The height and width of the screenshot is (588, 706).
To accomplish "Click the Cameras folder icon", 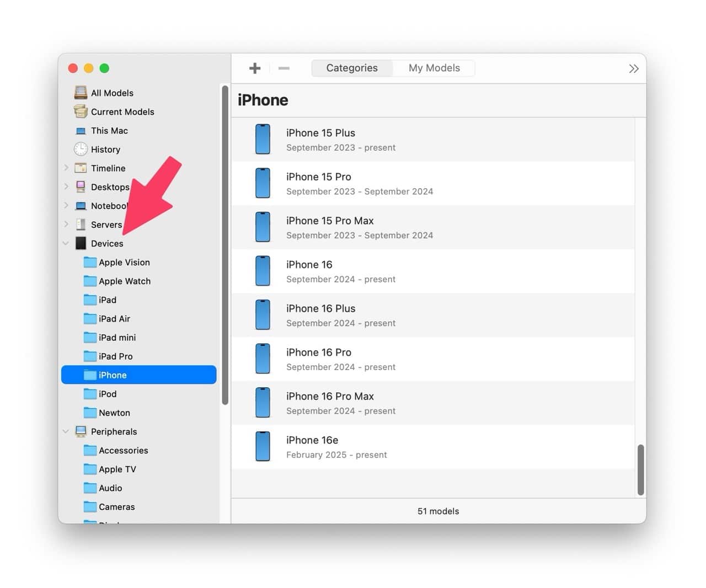I will 90,506.
